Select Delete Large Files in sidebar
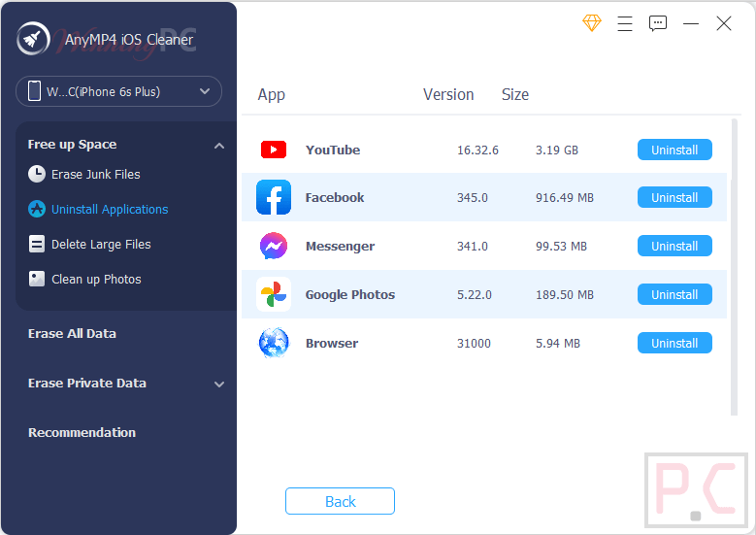The height and width of the screenshot is (535, 756). (x=101, y=244)
